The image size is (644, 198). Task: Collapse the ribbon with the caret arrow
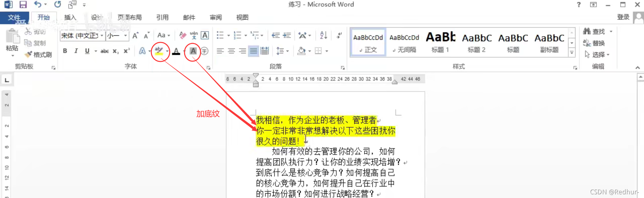[x=638, y=68]
